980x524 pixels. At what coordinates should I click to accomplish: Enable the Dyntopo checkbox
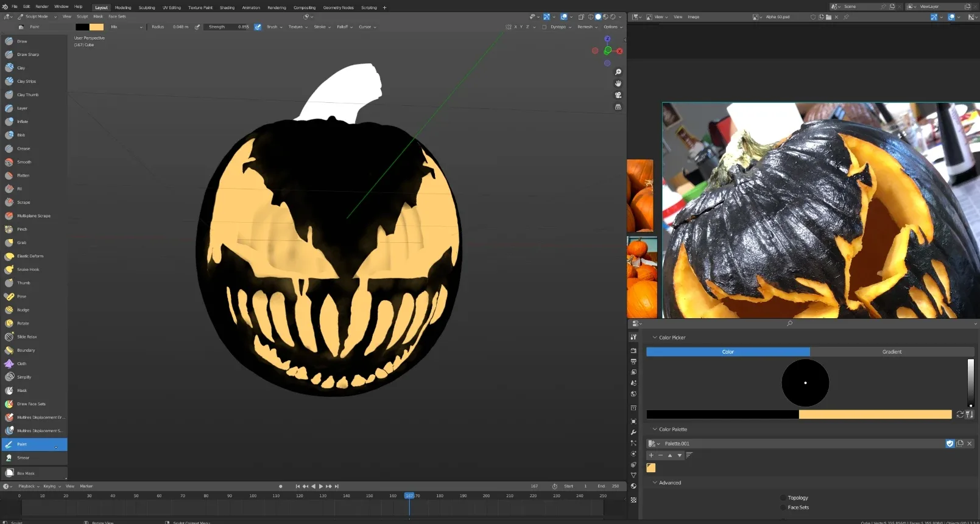point(544,27)
